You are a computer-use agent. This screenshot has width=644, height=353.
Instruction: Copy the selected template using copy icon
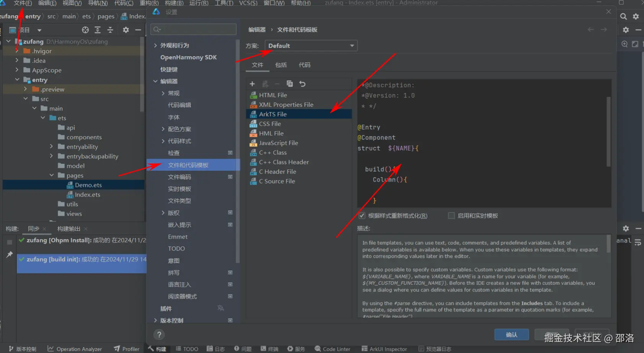coord(290,84)
